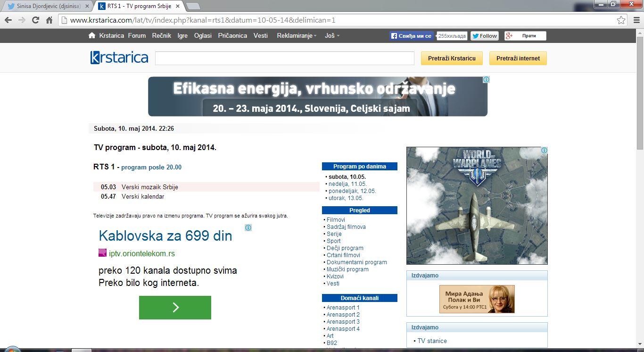Click the Google+ follow button

(x=525, y=36)
